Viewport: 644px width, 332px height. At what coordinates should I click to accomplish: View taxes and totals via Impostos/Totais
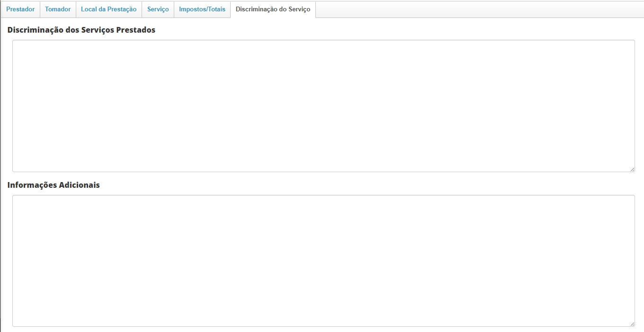(202, 9)
